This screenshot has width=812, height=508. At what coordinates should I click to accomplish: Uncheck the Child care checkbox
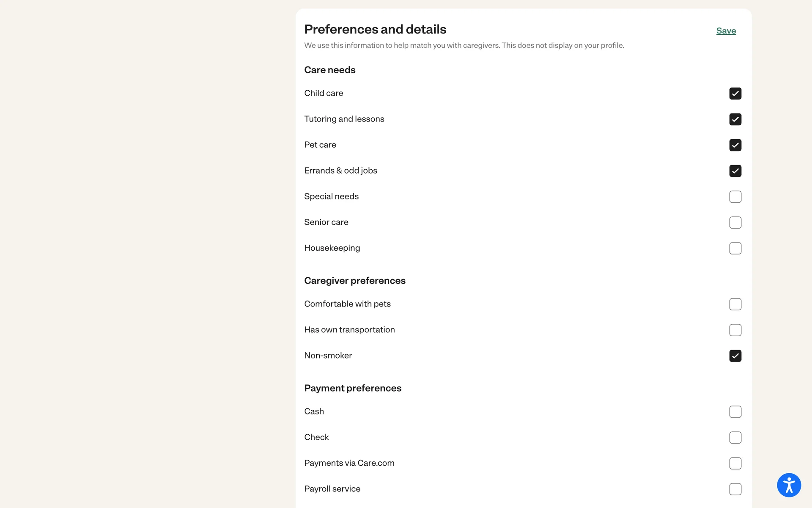(x=735, y=94)
